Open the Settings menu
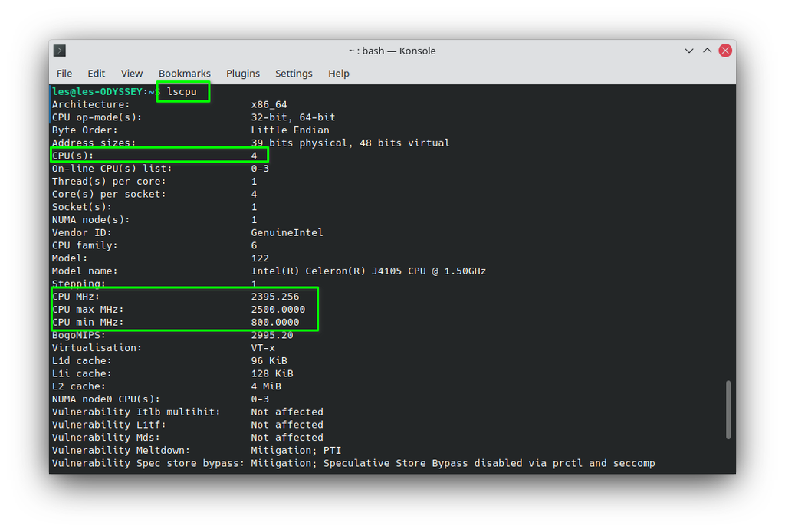 pyautogui.click(x=294, y=74)
